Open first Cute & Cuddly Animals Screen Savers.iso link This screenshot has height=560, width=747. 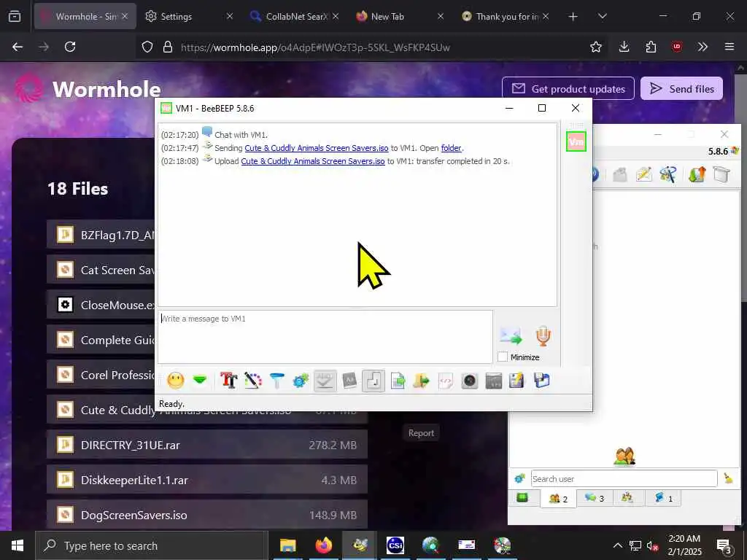pyautogui.click(x=317, y=148)
